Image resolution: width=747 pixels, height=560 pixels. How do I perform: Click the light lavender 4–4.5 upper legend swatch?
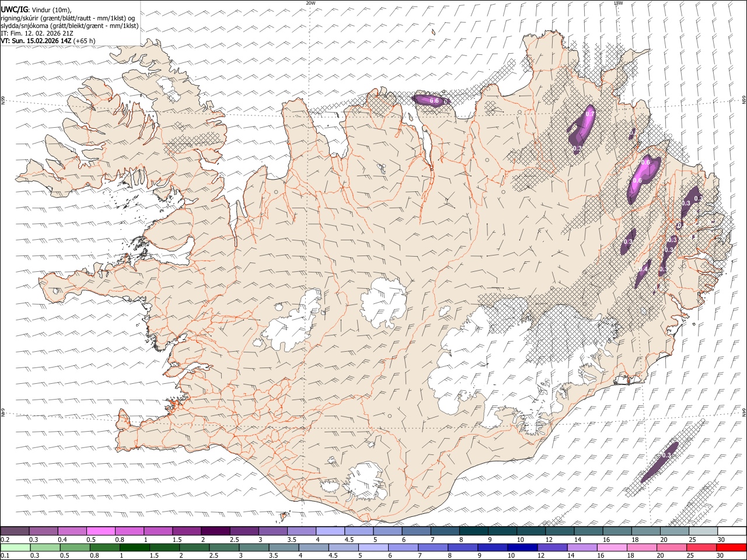[x=330, y=531]
